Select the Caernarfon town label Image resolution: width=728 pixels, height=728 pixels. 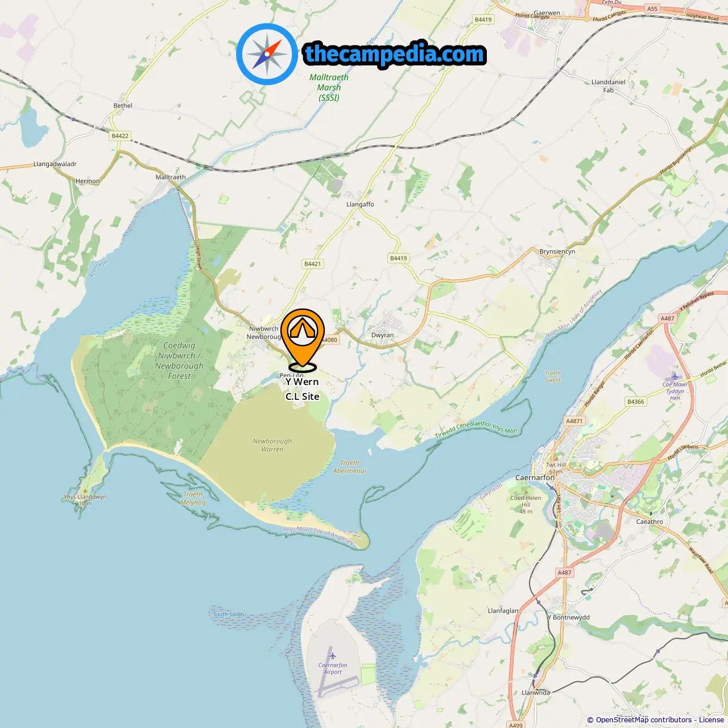(x=535, y=478)
